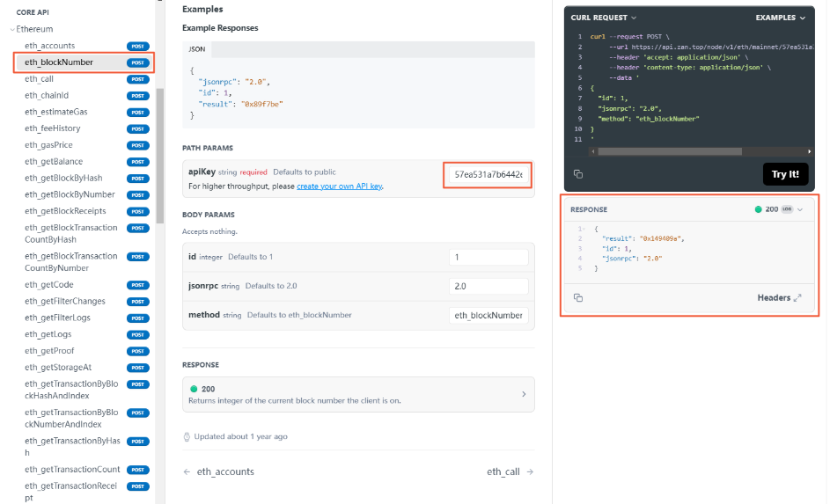Expand the 200 response description row
Image resolution: width=830 pixels, height=504 pixels.
pyautogui.click(x=524, y=394)
